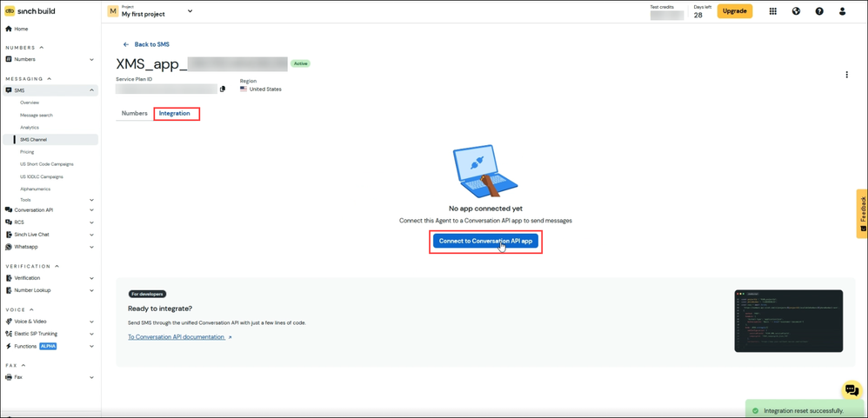Click the Integration reset successfully notification
Image resolution: width=868 pixels, height=418 pixels.
click(x=804, y=411)
